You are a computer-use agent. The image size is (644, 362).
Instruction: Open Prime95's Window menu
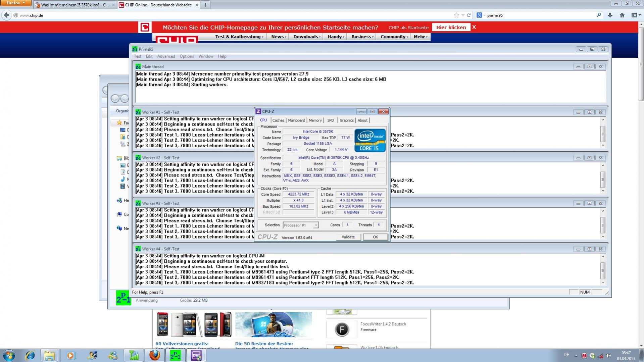click(206, 56)
